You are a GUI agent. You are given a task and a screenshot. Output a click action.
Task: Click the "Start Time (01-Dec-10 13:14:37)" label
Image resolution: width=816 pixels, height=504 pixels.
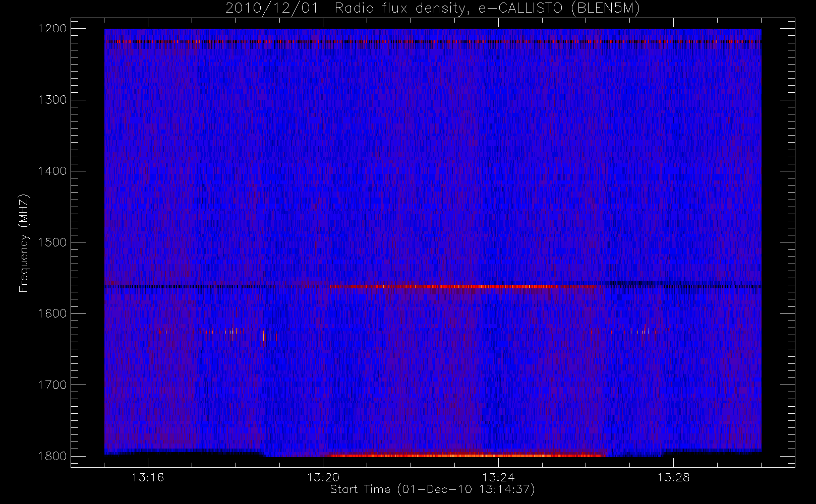click(432, 489)
